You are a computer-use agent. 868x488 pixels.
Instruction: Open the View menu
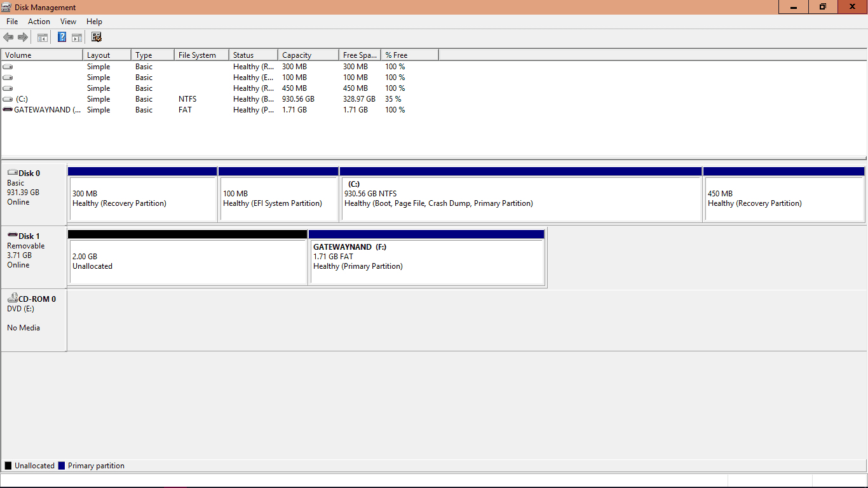[x=69, y=22]
